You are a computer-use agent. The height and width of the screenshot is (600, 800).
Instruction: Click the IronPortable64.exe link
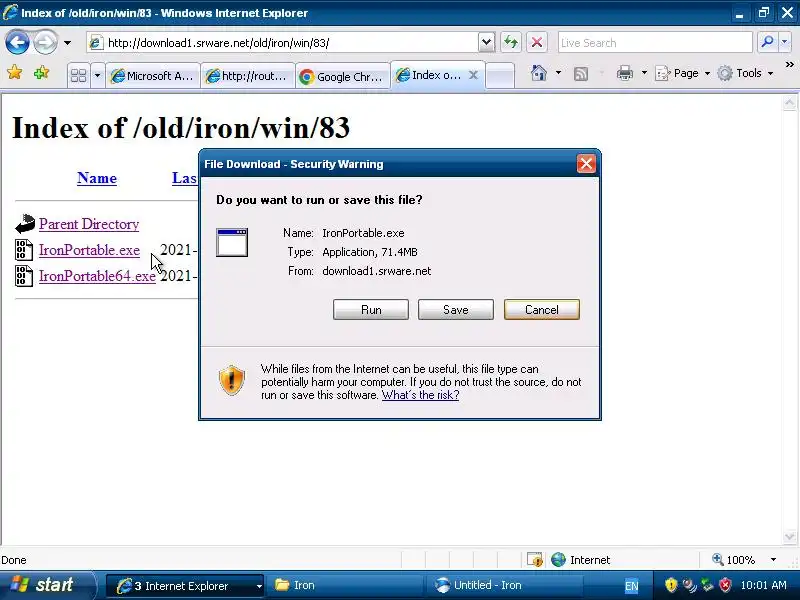coord(97,276)
